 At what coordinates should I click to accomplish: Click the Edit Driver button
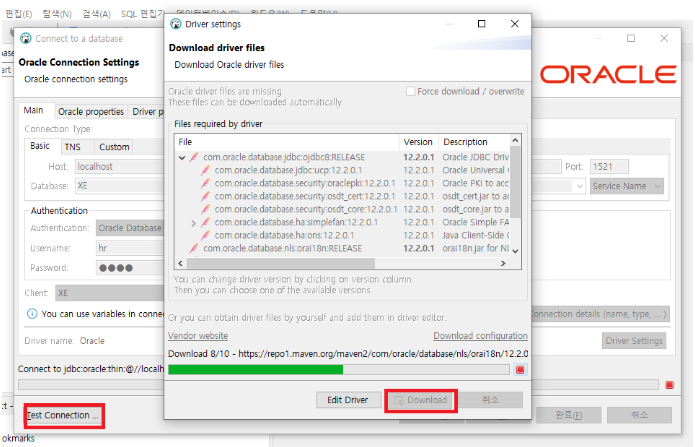pyautogui.click(x=348, y=400)
